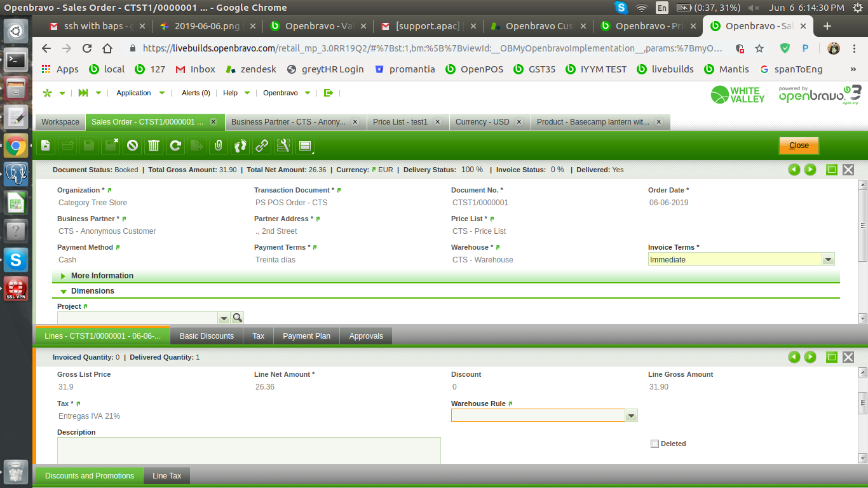Open the Help menu
Viewport: 868px width, 488px height.
point(236,93)
